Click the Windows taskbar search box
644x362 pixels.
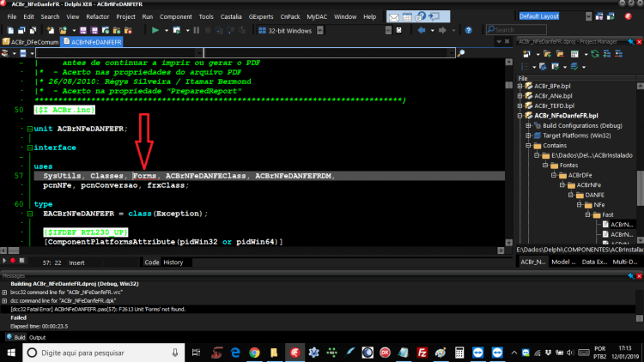103,353
